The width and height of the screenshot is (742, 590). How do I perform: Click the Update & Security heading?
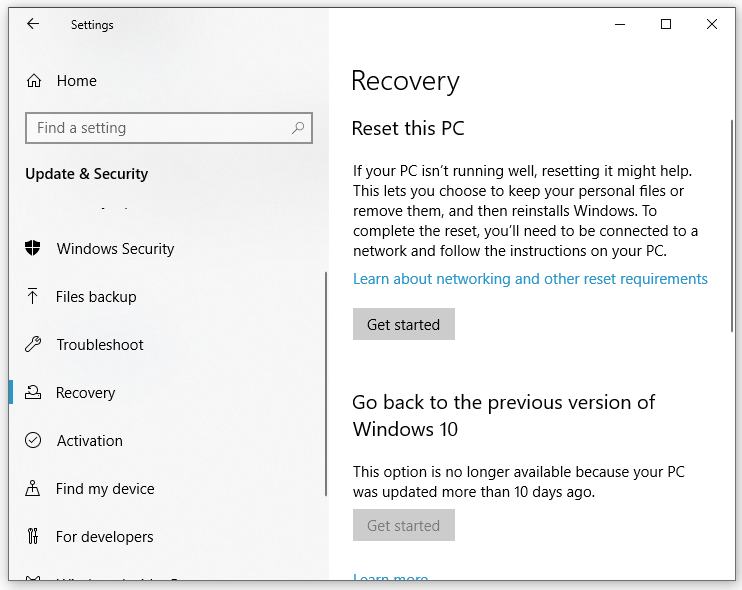[x=87, y=174]
